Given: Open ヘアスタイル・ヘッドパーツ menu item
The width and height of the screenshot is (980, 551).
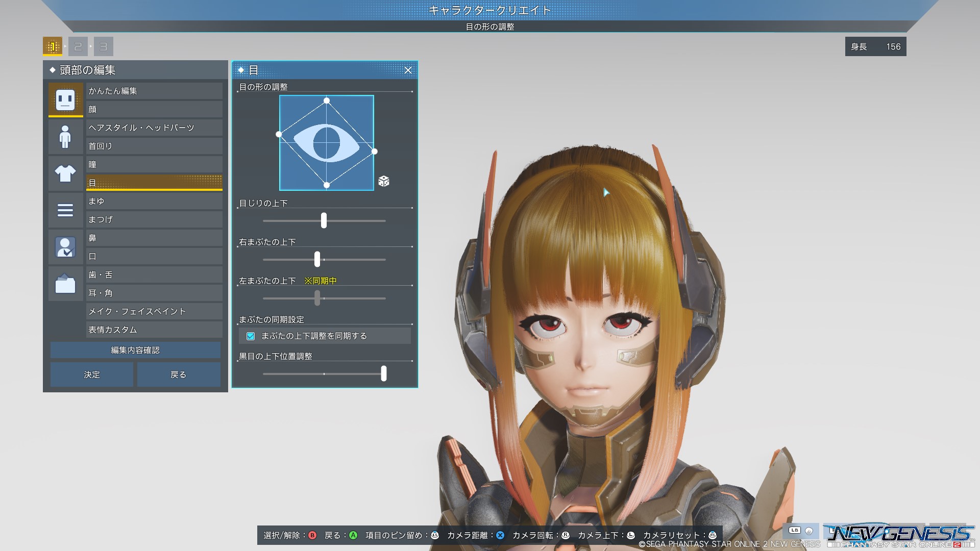Looking at the screenshot, I should pyautogui.click(x=154, y=128).
